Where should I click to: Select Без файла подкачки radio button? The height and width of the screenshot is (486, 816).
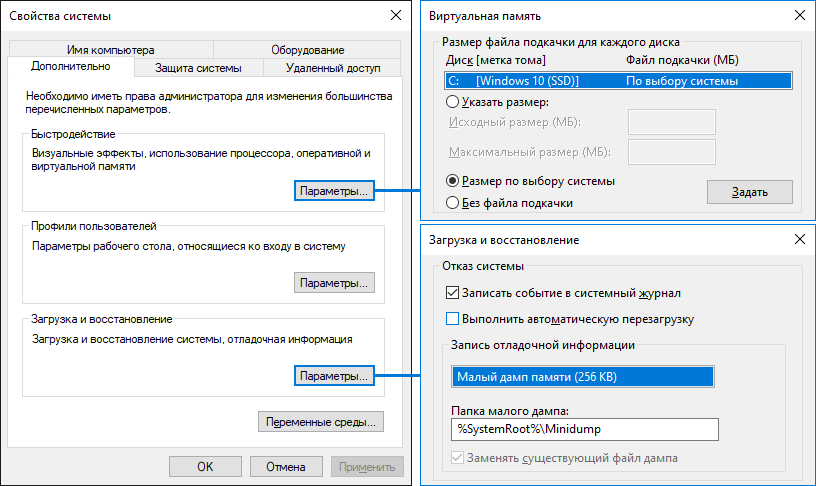(454, 203)
